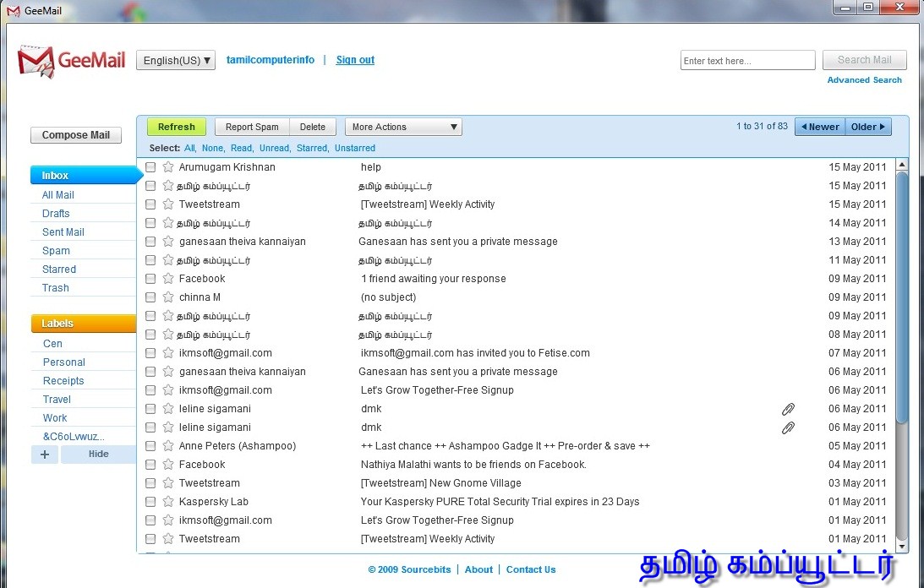Screen dimensions: 924x588
Task: Star the email from Arumugam Krishnan
Action: pyautogui.click(x=167, y=166)
